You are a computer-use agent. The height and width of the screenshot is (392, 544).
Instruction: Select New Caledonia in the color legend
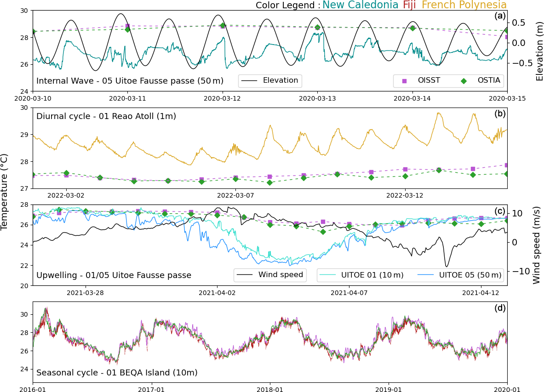click(360, 5)
